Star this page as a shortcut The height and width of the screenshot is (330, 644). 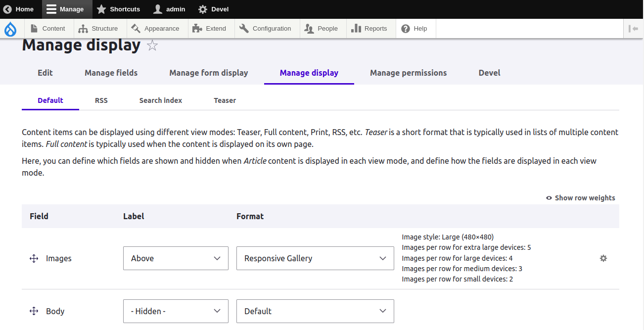[152, 46]
